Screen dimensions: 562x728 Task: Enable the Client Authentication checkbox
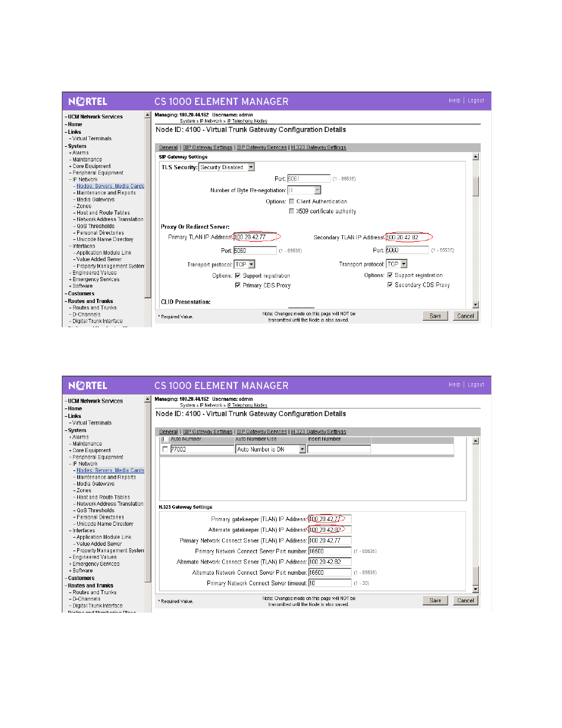point(292,202)
